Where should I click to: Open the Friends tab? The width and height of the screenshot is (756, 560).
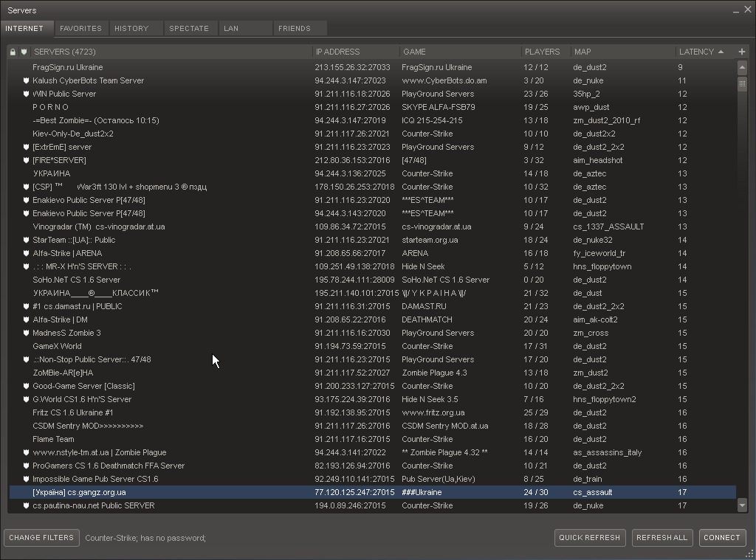[300, 29]
